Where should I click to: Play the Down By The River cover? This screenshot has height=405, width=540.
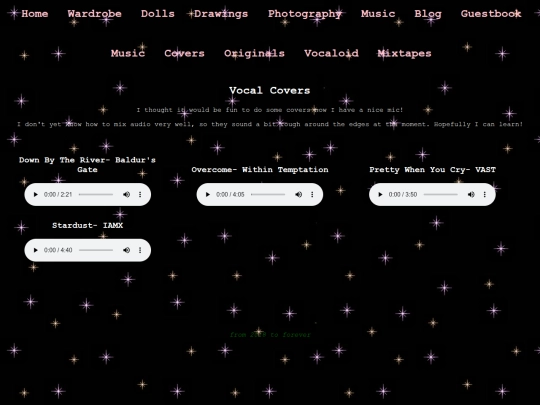pos(35,195)
